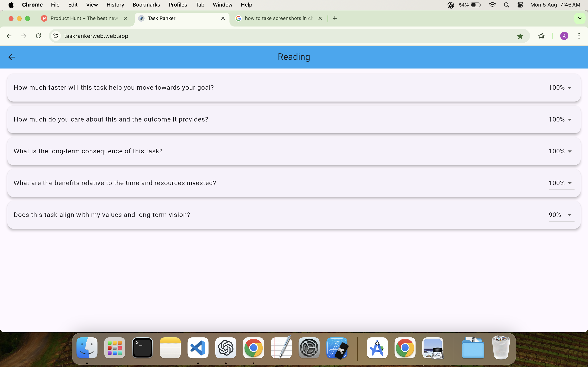Image resolution: width=588 pixels, height=367 pixels.
Task: Click the back arrow on the Reading header
Action: (11, 57)
